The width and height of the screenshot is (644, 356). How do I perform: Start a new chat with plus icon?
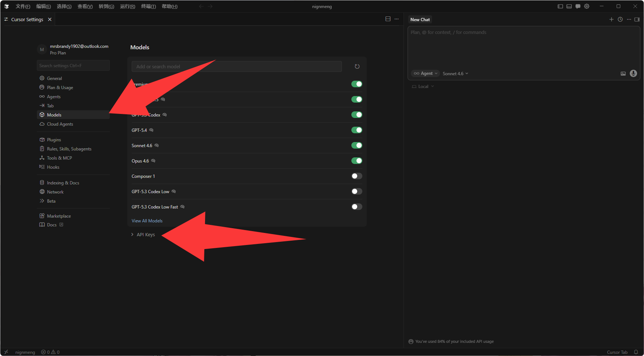(612, 19)
